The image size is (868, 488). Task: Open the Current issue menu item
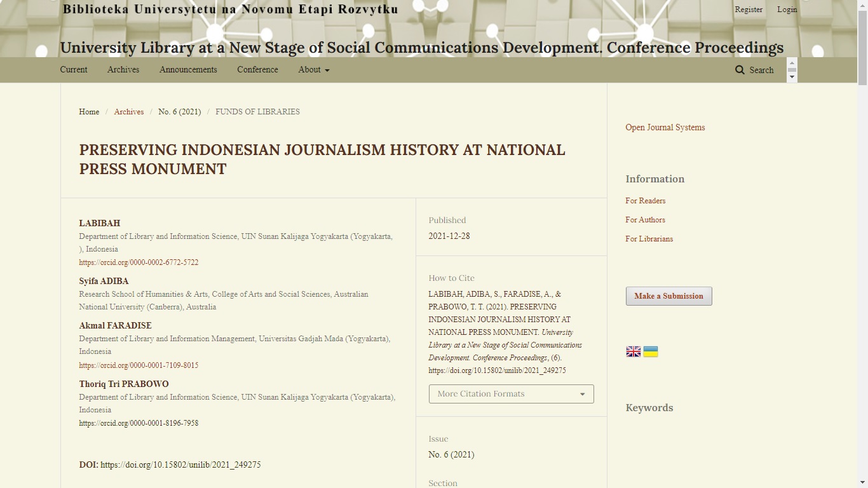[x=74, y=70]
